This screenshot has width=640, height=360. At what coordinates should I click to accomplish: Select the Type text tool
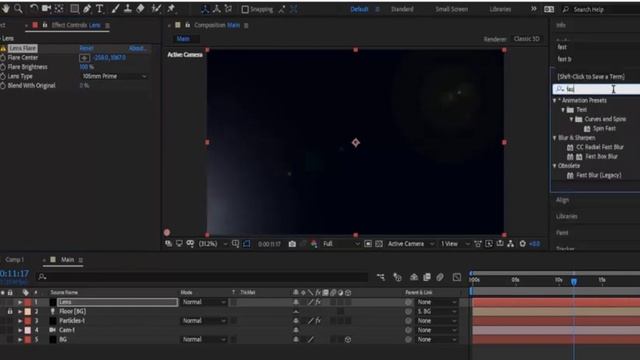[99, 9]
